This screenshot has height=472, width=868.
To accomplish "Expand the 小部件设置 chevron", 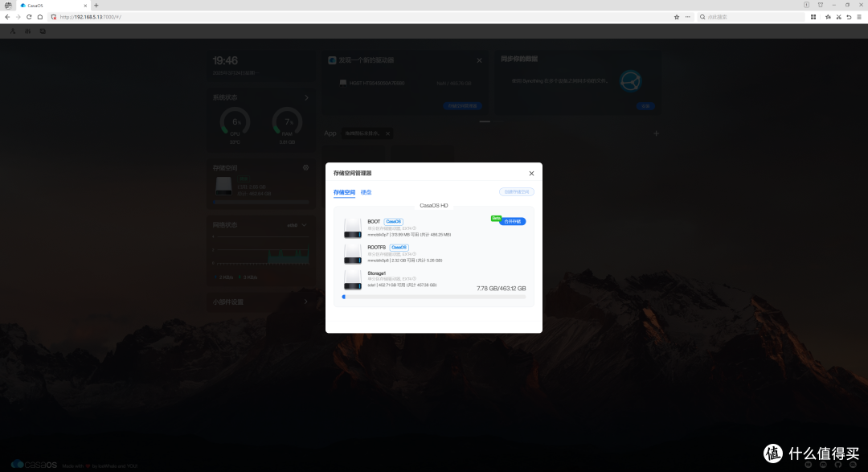I will 305,302.
